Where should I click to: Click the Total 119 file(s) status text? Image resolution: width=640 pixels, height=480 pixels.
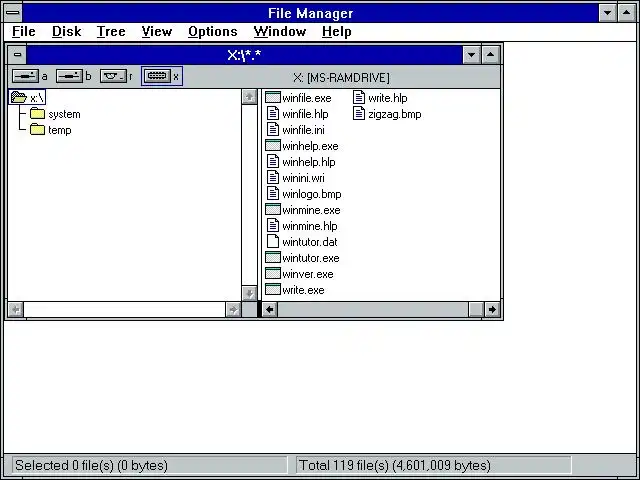(395, 465)
